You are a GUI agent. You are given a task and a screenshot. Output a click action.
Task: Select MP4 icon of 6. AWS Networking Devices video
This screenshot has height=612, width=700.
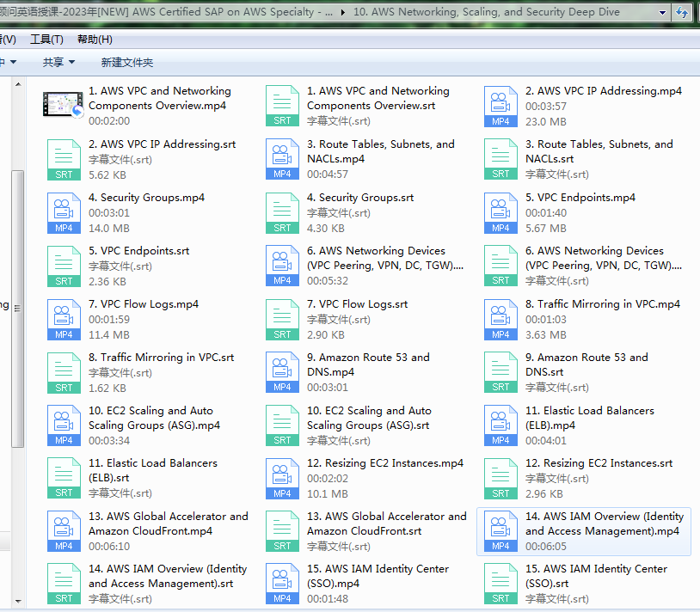point(282,266)
